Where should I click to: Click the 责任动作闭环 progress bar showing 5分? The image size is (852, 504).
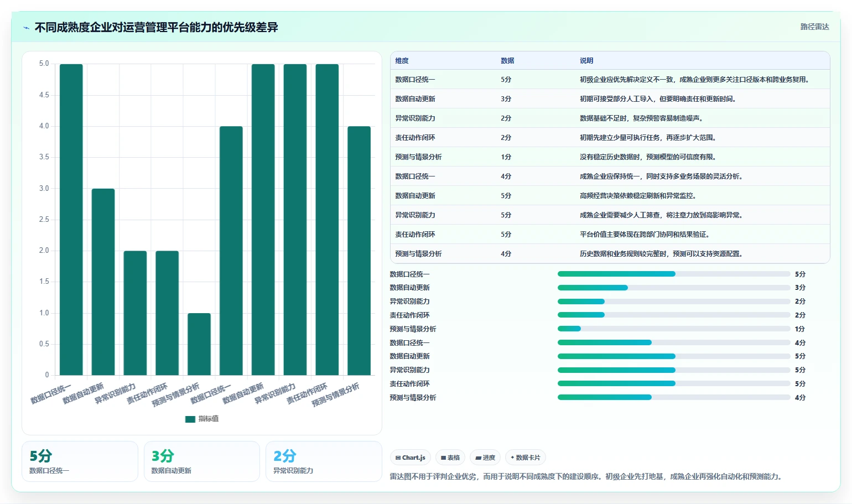[674, 383]
